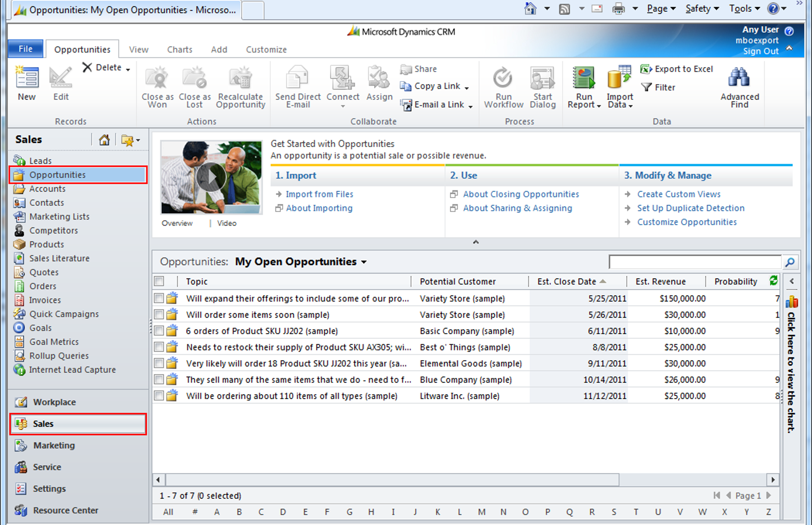Open the Import from Files link

tap(319, 194)
